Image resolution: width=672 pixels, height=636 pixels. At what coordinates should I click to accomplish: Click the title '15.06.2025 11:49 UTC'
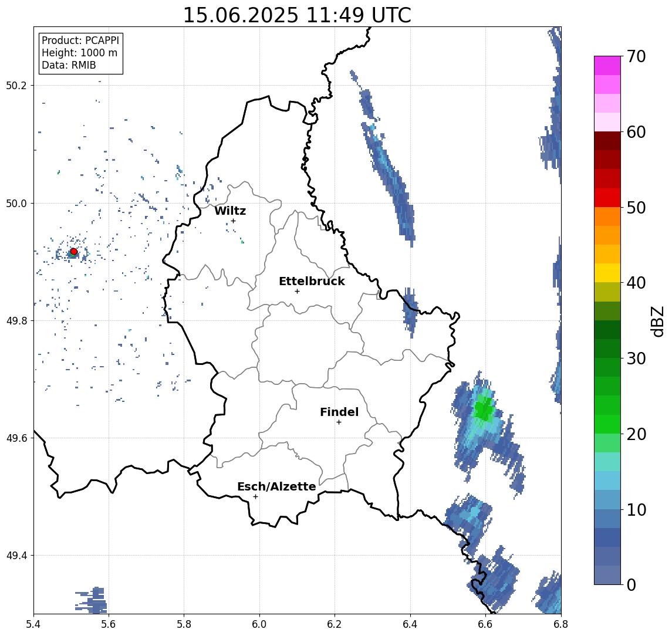pos(297,15)
